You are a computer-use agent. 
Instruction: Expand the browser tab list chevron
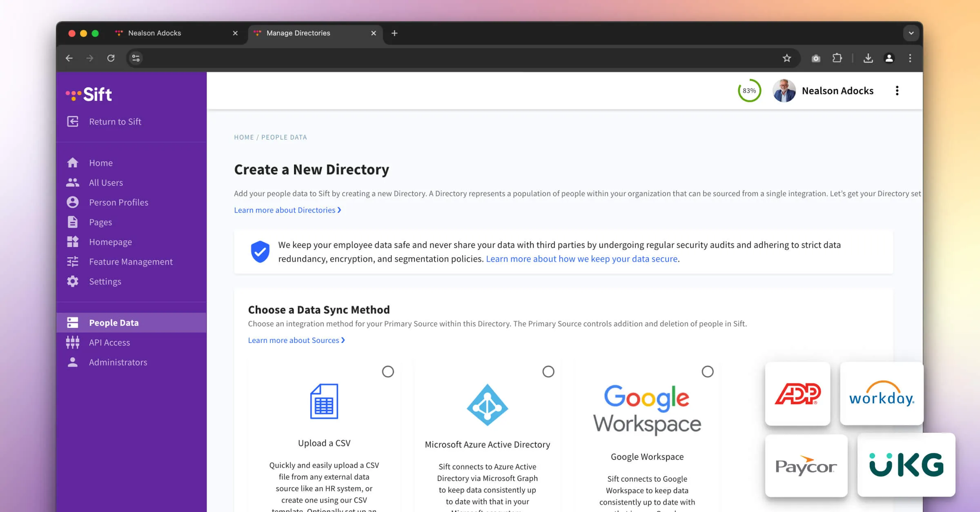tap(911, 33)
